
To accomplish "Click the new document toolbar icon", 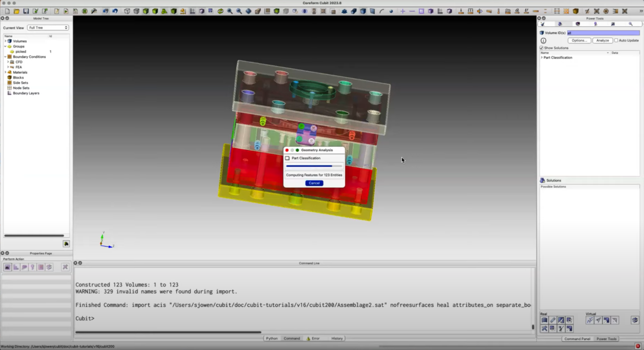I will pos(7,11).
